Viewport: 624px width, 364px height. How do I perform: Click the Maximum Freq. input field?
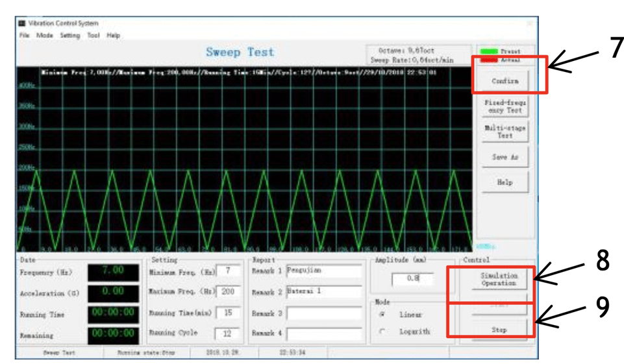click(228, 291)
